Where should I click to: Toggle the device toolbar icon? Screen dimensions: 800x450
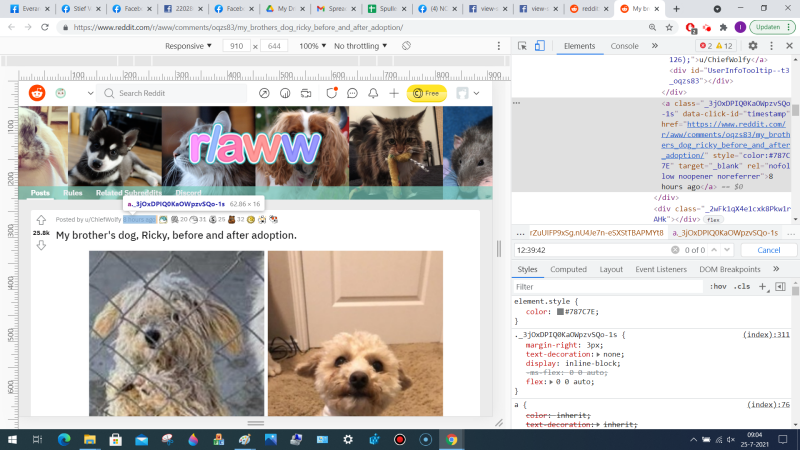pyautogui.click(x=541, y=46)
